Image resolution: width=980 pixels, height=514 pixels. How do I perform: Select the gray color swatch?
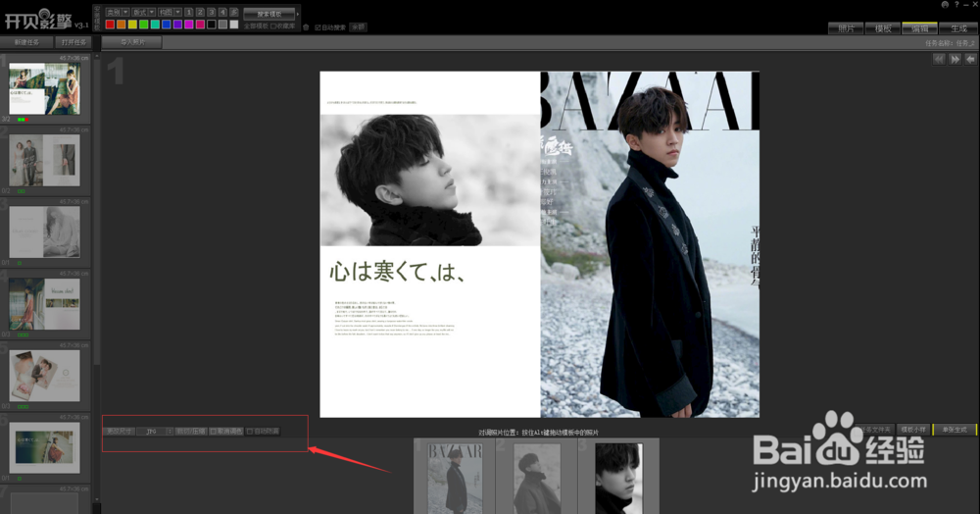(x=222, y=25)
